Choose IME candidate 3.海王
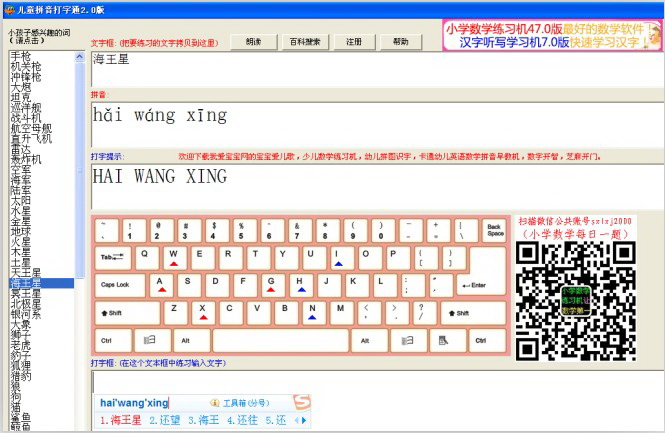Screen dimensions: 665x433 pos(204,420)
